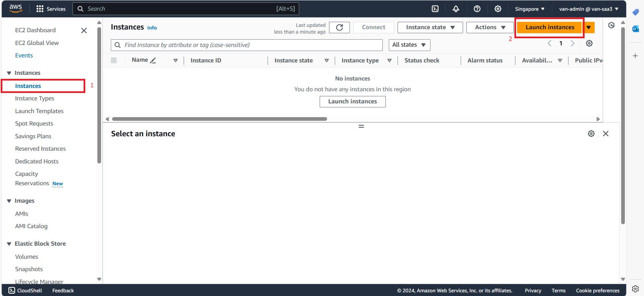The image size is (644, 296).
Task: Go to next page of instances
Action: [573, 43]
